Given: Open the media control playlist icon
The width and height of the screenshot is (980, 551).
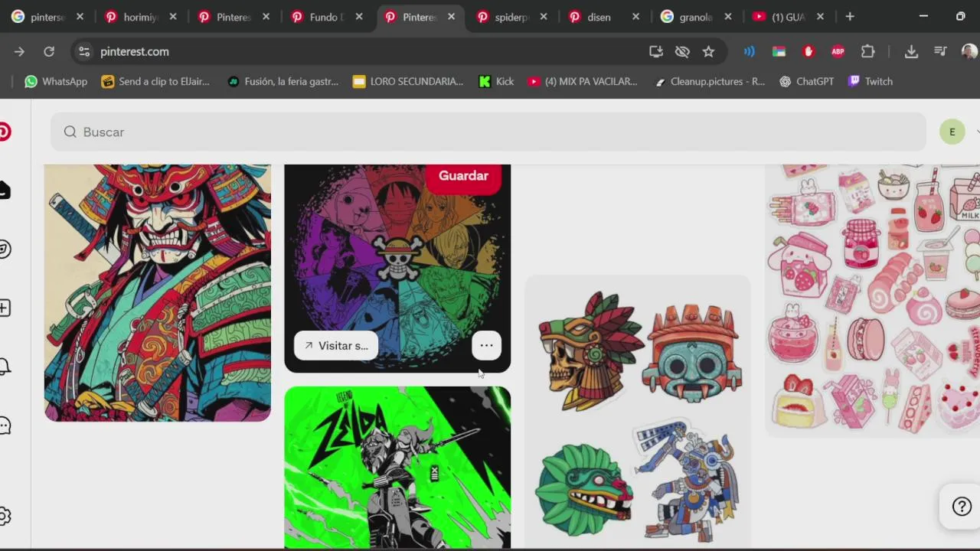Looking at the screenshot, I should [940, 51].
